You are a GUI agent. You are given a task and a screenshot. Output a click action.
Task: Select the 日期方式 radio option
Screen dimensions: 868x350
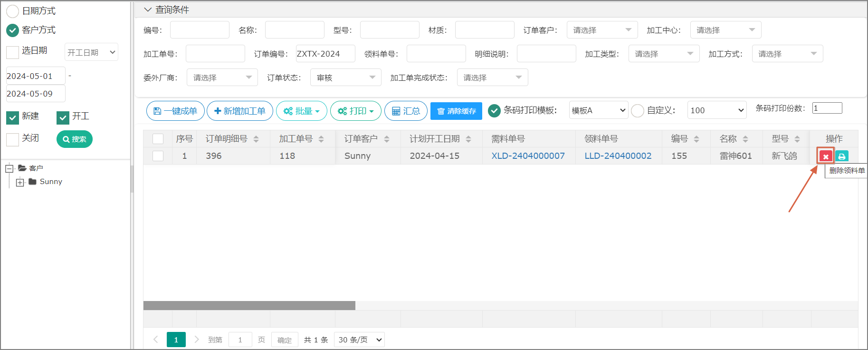(13, 11)
